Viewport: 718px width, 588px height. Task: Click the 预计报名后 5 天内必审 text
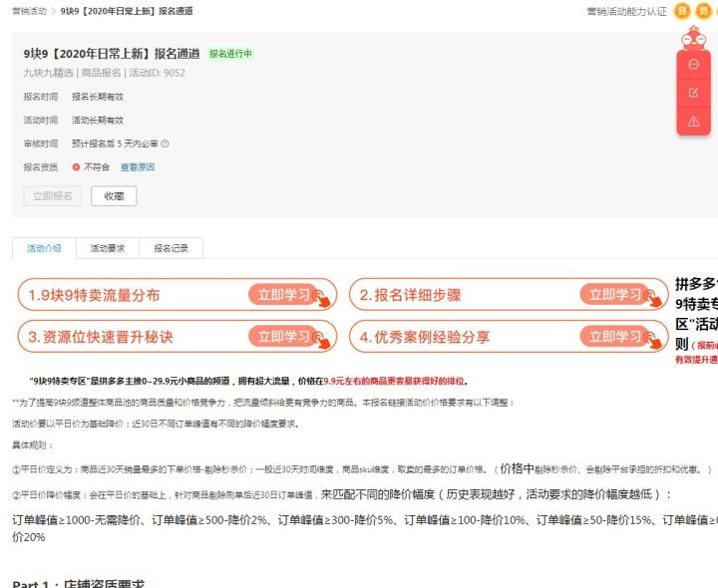[x=115, y=144]
